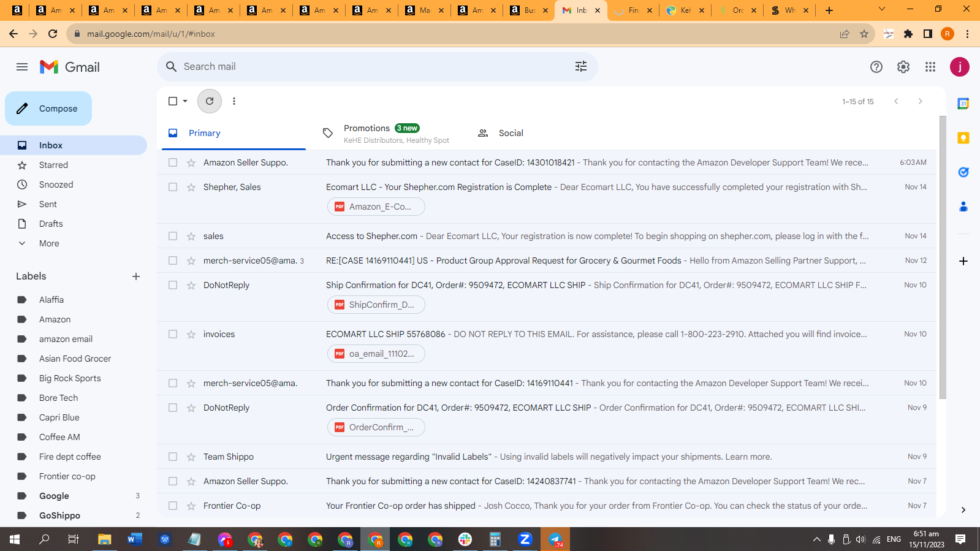Switch to the Promotions tab
Screen dimensions: 980x551
point(389,133)
